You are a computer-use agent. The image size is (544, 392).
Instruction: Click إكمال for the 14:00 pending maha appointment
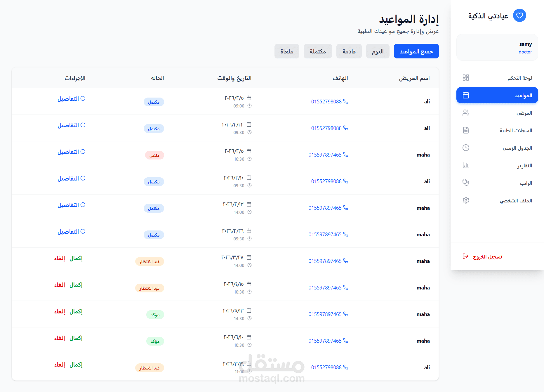[76, 258]
